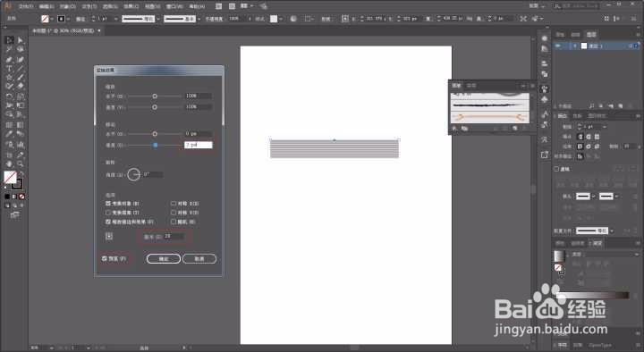
Task: Select the Eyedropper tool
Action: coord(9,134)
